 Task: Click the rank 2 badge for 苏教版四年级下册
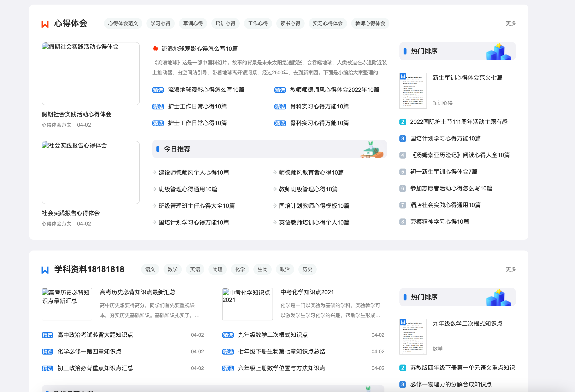click(403, 368)
